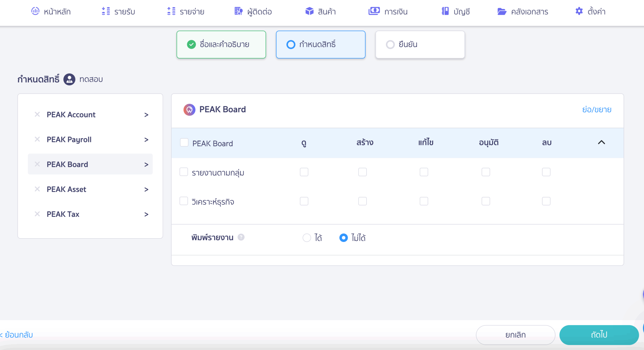
Task: Click the ตั้งค่า gear icon
Action: point(579,11)
